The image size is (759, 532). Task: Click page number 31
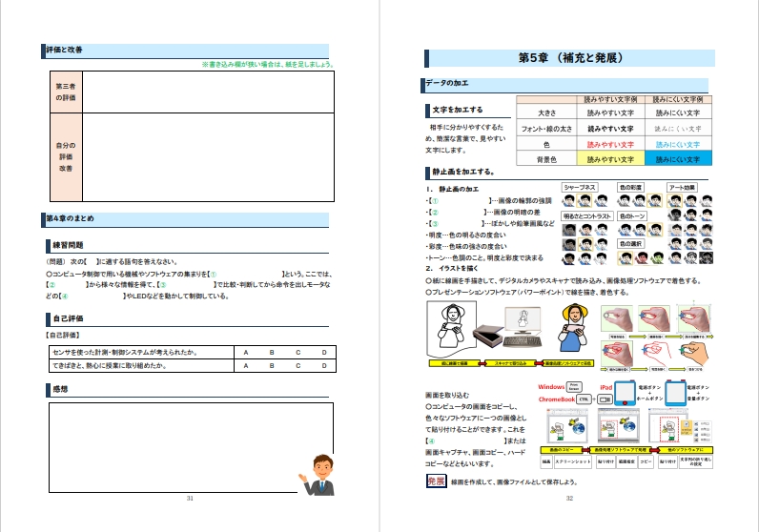pyautogui.click(x=190, y=498)
